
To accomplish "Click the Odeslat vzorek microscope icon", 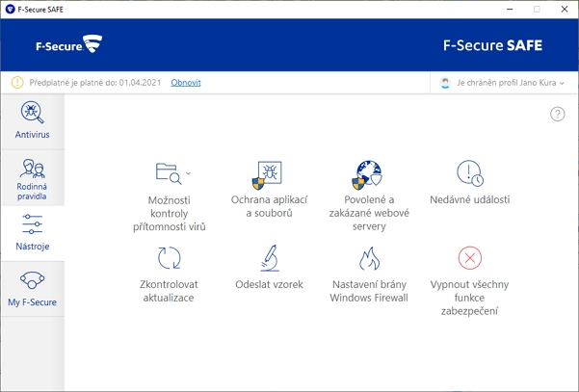I will pyautogui.click(x=270, y=258).
